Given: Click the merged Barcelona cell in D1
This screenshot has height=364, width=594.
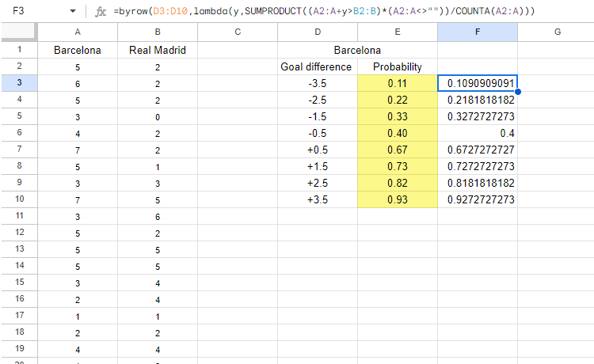Looking at the screenshot, I should click(x=357, y=50).
